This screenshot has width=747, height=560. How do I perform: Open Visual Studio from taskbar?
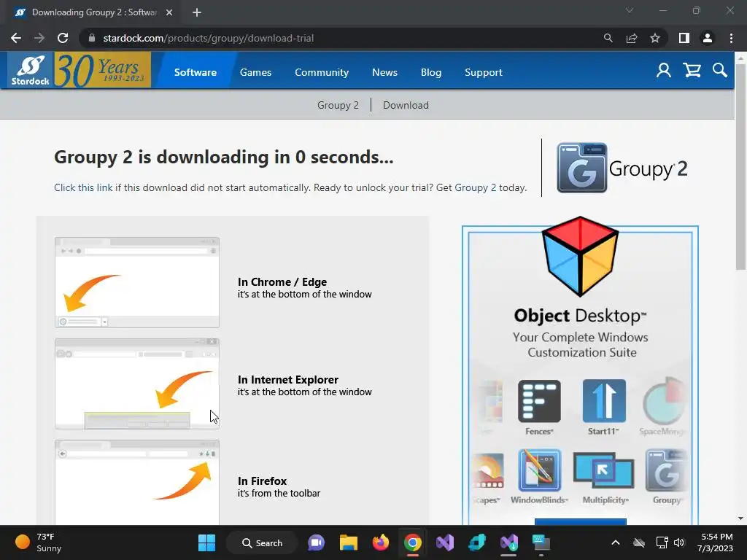445,542
